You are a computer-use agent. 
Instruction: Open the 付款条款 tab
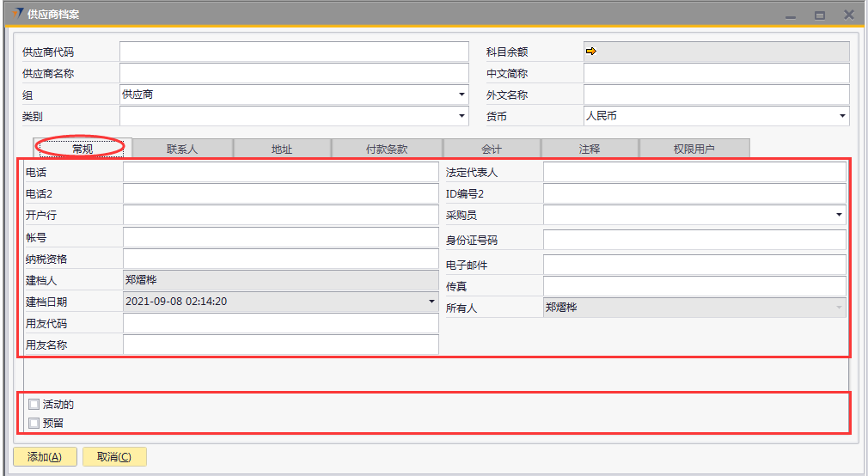click(x=387, y=149)
